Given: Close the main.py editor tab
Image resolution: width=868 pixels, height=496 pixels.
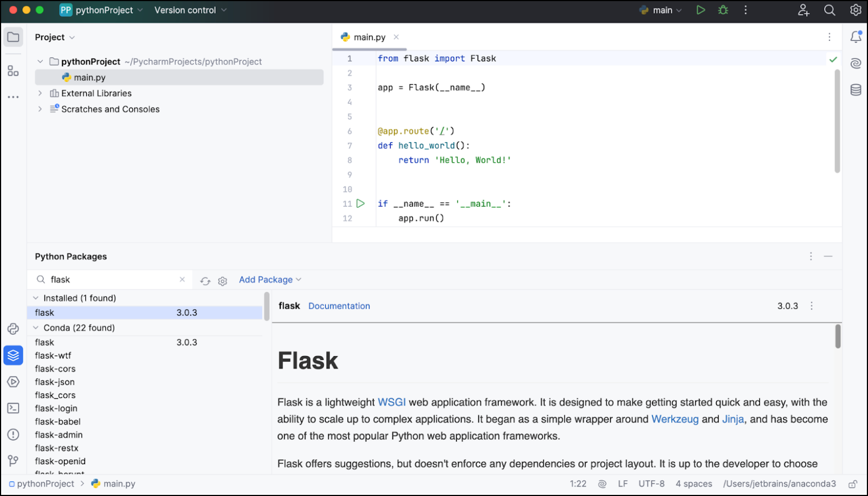Looking at the screenshot, I should (x=396, y=37).
